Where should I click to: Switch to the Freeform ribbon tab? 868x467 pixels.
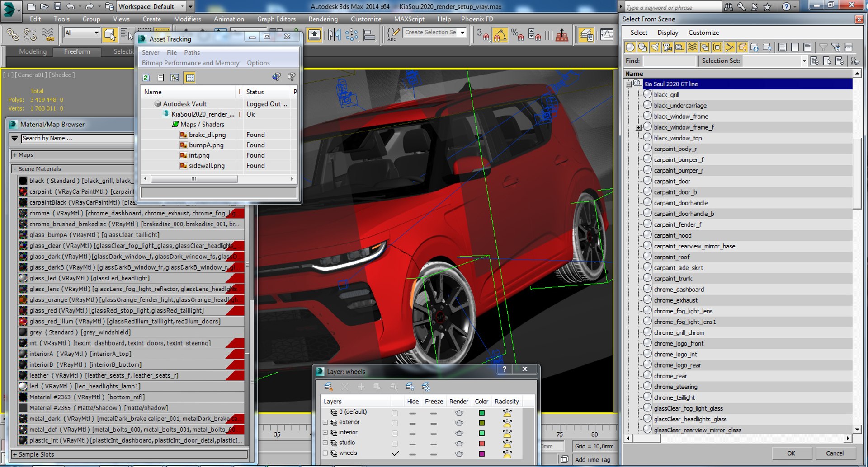pos(77,51)
